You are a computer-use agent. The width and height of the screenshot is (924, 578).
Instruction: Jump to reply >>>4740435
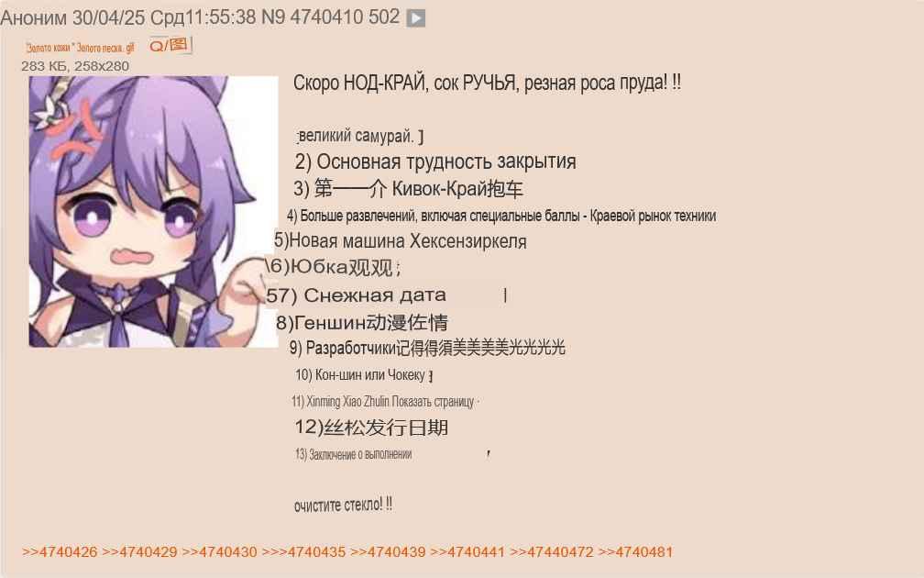coord(303,552)
